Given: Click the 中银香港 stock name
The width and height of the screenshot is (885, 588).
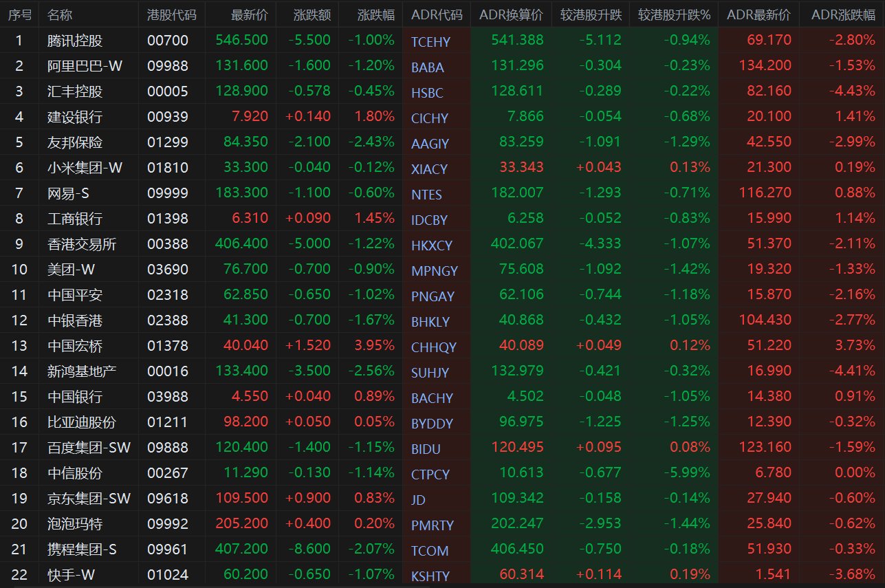Looking at the screenshot, I should [x=75, y=320].
